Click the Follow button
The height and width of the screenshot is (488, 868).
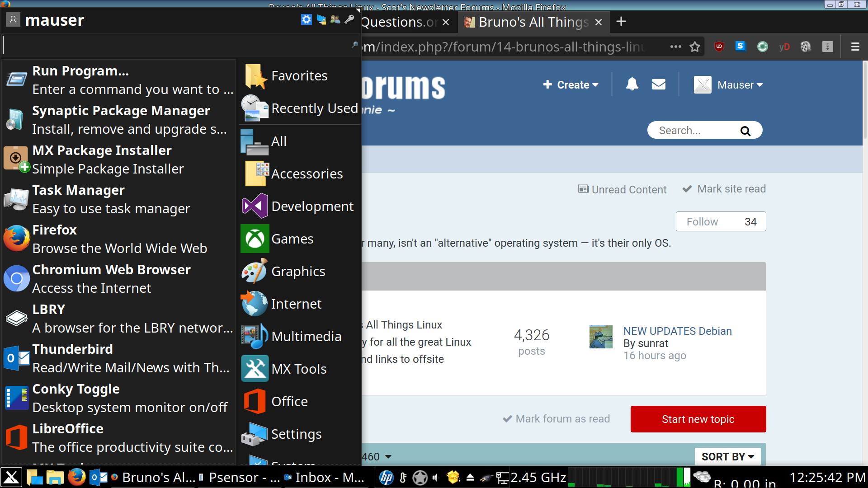pyautogui.click(x=721, y=221)
